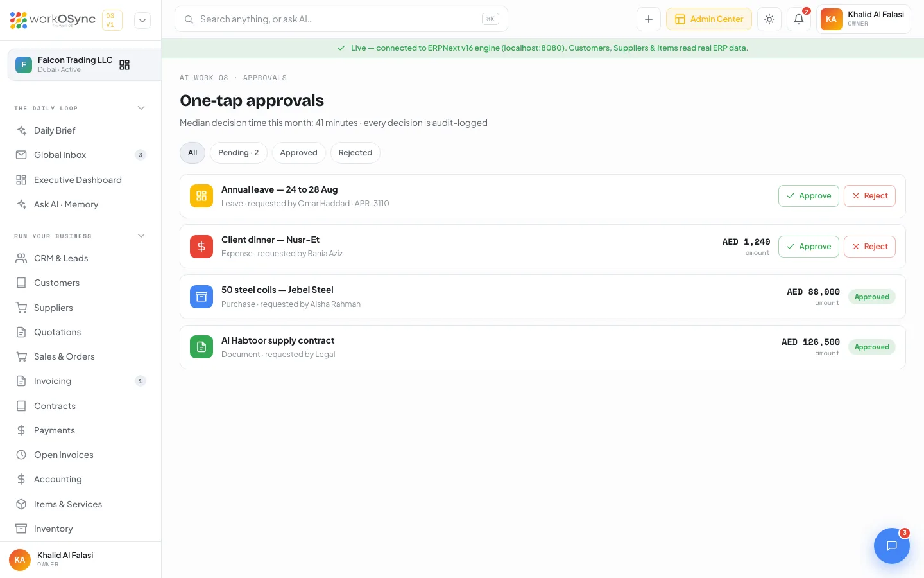This screenshot has height=578, width=924.
Task: Click the Executive Dashboard grid icon
Action: 21,180
